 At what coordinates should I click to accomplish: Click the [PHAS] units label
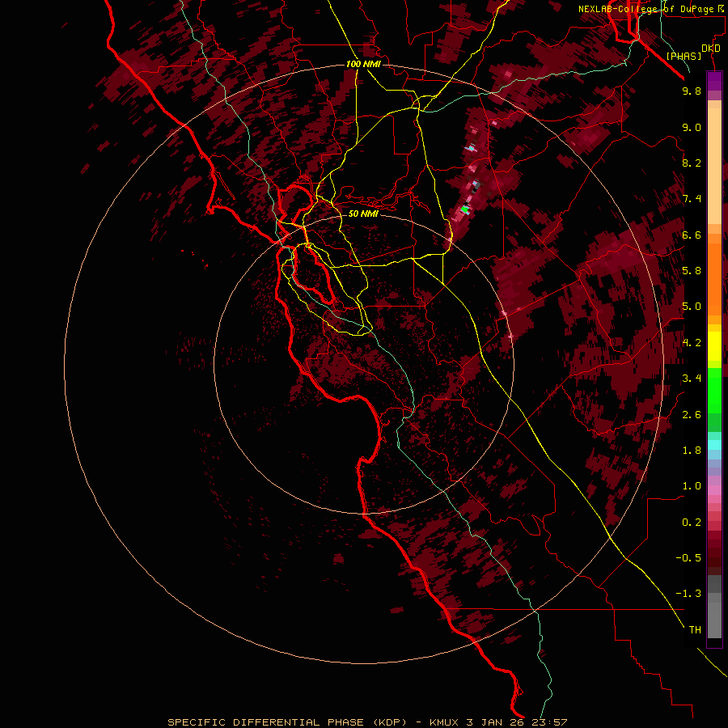coord(684,56)
